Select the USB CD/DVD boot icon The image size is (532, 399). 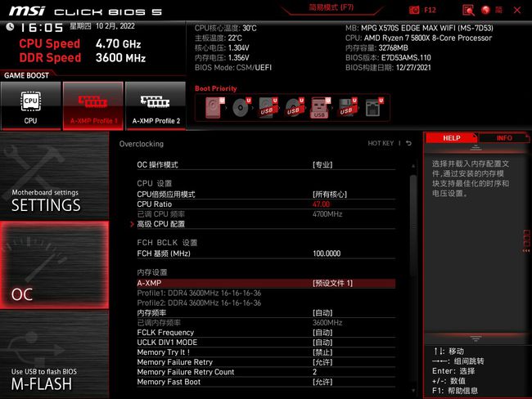click(x=295, y=108)
